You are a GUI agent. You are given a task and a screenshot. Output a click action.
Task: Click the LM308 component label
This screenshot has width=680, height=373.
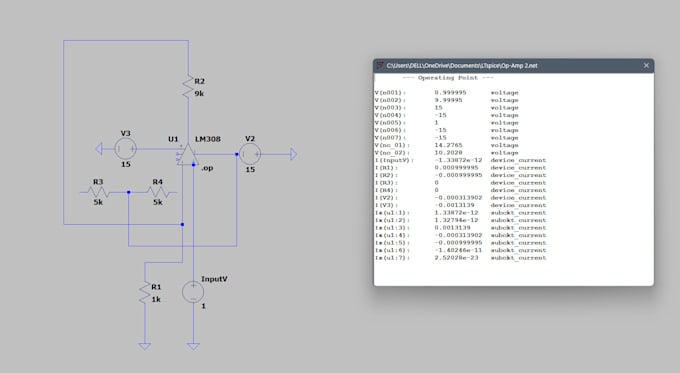point(208,139)
